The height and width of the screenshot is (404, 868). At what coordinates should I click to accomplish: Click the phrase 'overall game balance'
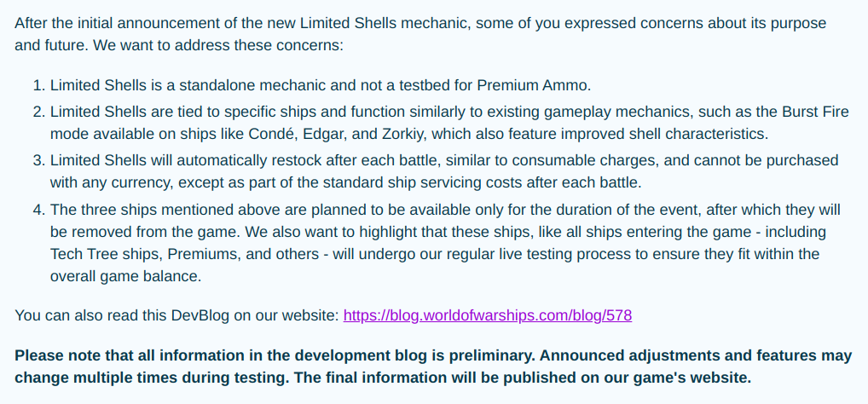(124, 276)
